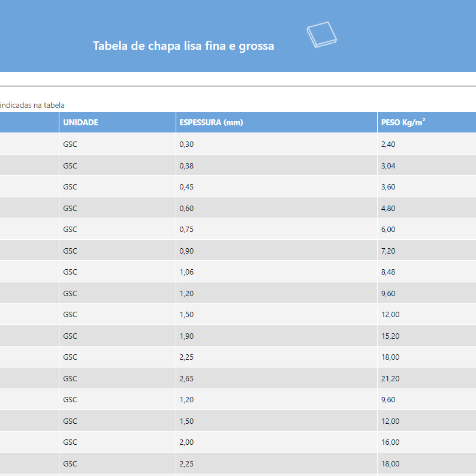Select the 4,80 weight cell
The width and height of the screenshot is (476, 476).
click(x=388, y=208)
